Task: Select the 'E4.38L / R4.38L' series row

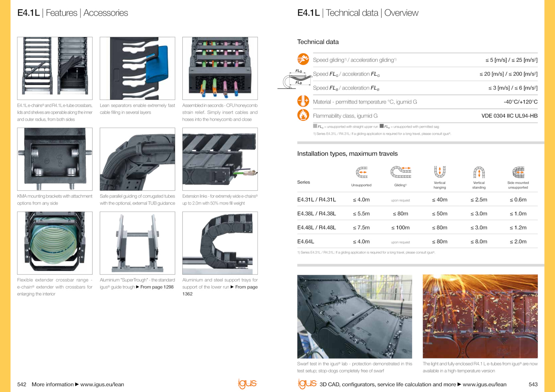Action: [417, 214]
